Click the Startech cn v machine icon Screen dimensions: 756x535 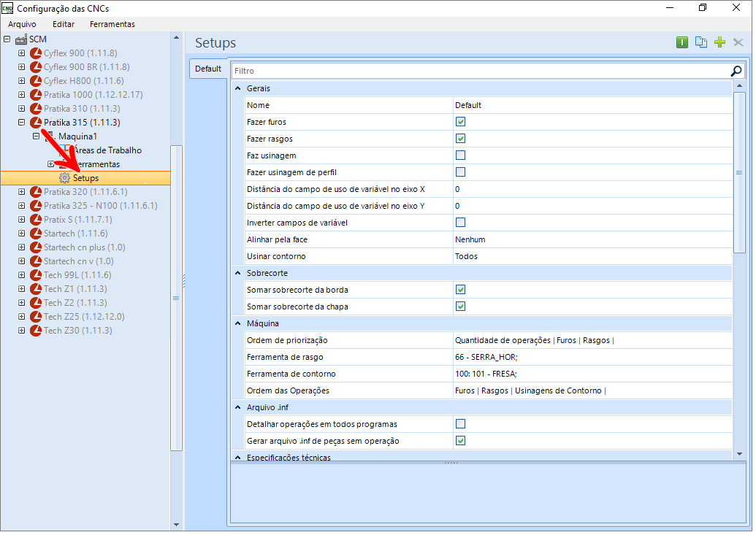click(x=36, y=262)
